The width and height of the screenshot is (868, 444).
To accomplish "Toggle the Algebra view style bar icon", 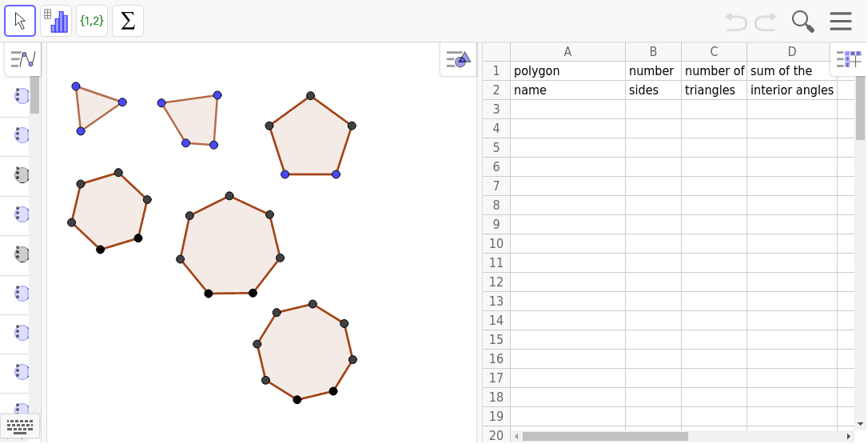I will (23, 58).
